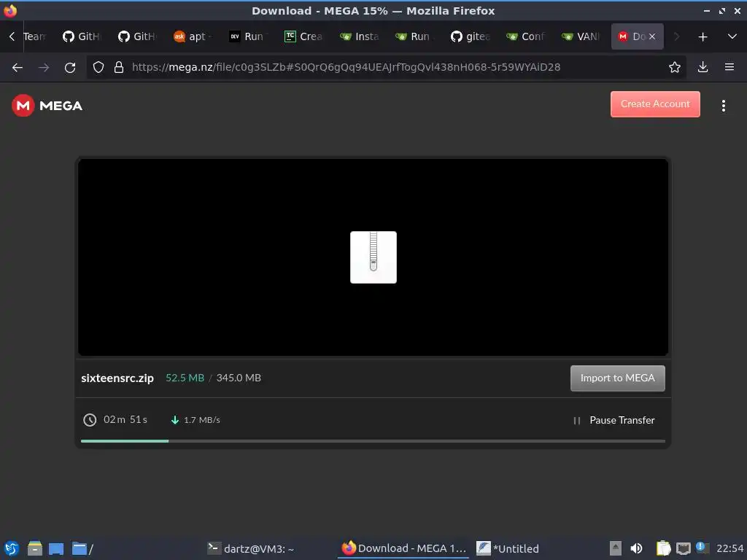Screen dimensions: 747x560
Task: Open the taskbar start menu icon
Action: click(12, 548)
